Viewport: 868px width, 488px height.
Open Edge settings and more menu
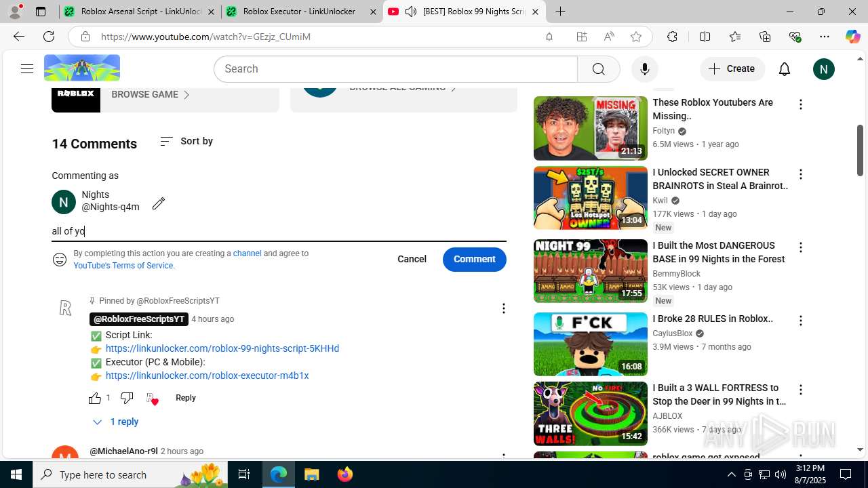825,37
